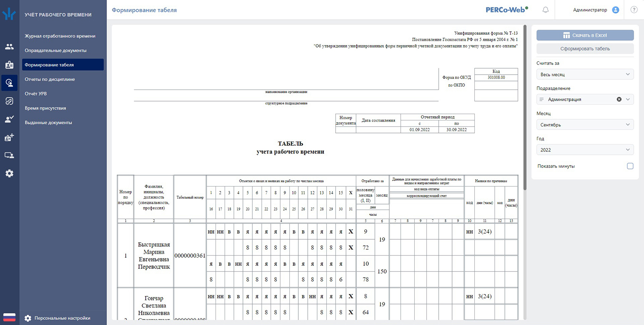Screen dimensions: 644x325
Task: Open the monitor with user icon in rail
Action: click(x=9, y=155)
